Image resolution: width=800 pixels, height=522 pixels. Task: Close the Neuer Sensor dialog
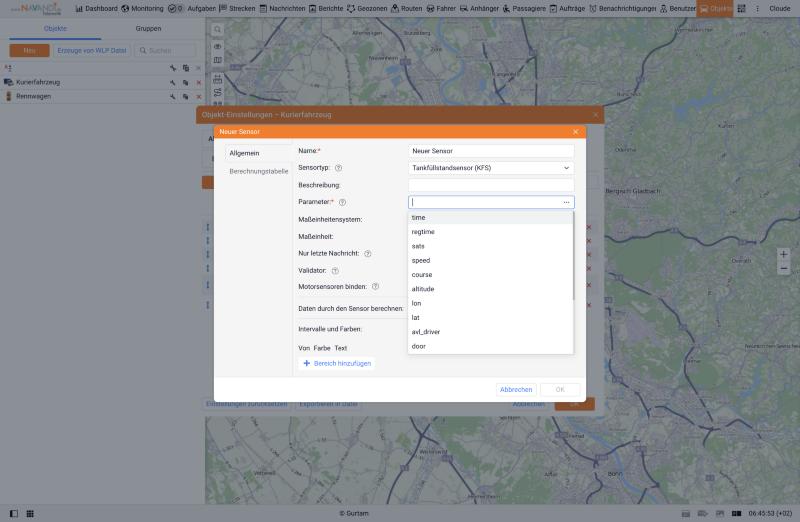tap(576, 132)
